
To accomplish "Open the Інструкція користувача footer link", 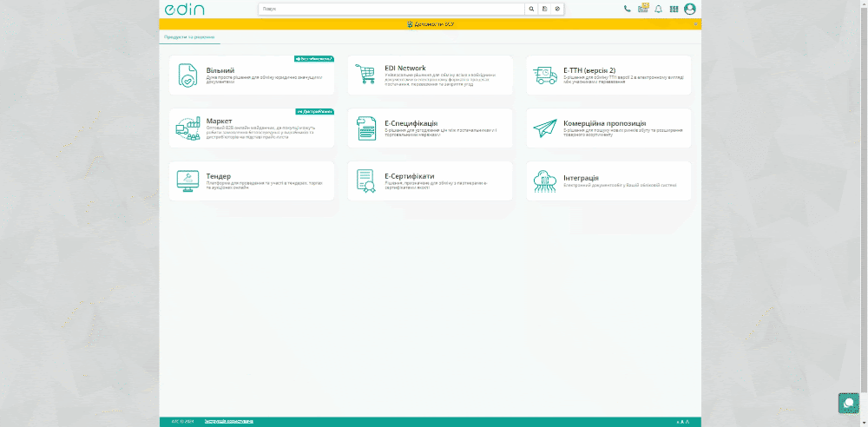I will click(228, 422).
